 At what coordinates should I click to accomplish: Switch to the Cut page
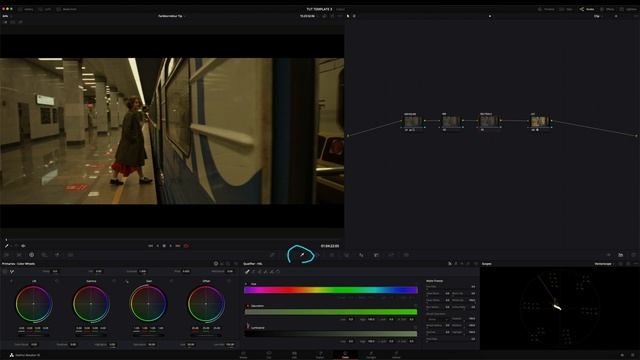pos(269,355)
